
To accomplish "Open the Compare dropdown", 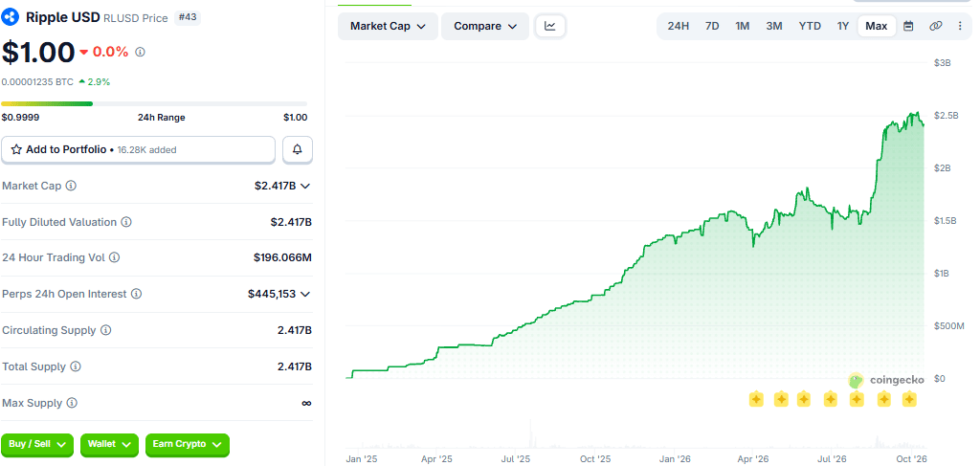I will point(485,26).
